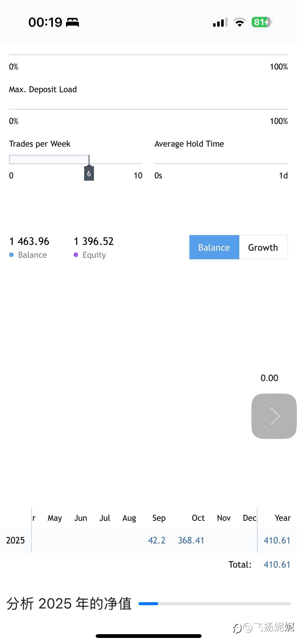Select the 2025 year row
Viewport: 297px width, 644px height.
tap(15, 540)
